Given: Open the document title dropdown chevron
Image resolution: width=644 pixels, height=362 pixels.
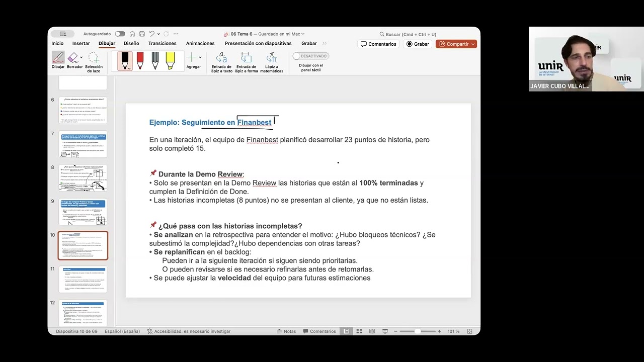Looking at the screenshot, I should point(303,34).
